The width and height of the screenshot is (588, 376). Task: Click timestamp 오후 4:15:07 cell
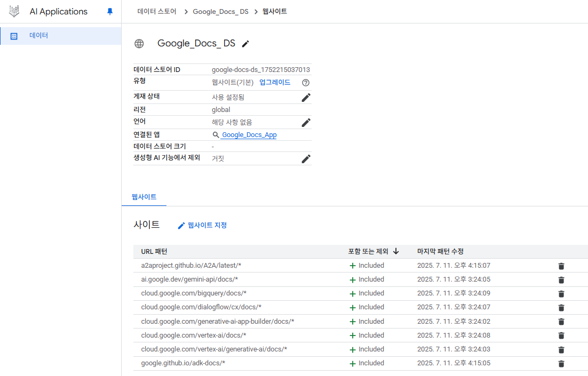coord(454,266)
